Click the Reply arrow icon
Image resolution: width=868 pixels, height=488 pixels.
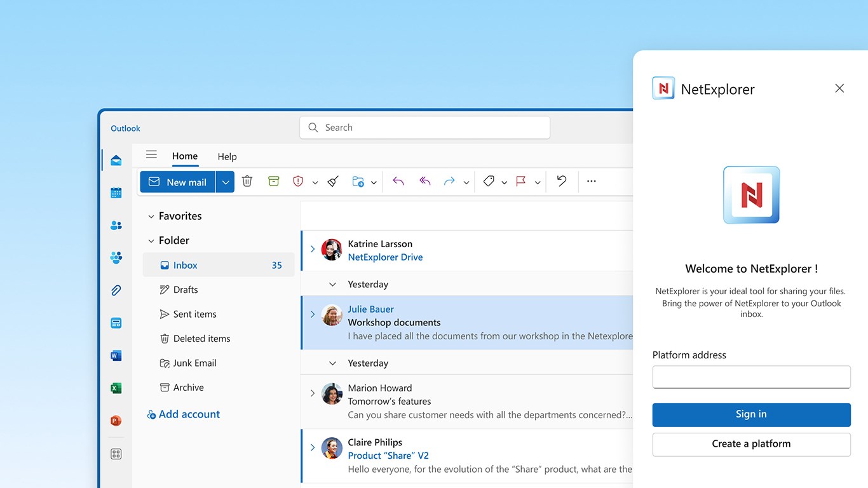(398, 181)
